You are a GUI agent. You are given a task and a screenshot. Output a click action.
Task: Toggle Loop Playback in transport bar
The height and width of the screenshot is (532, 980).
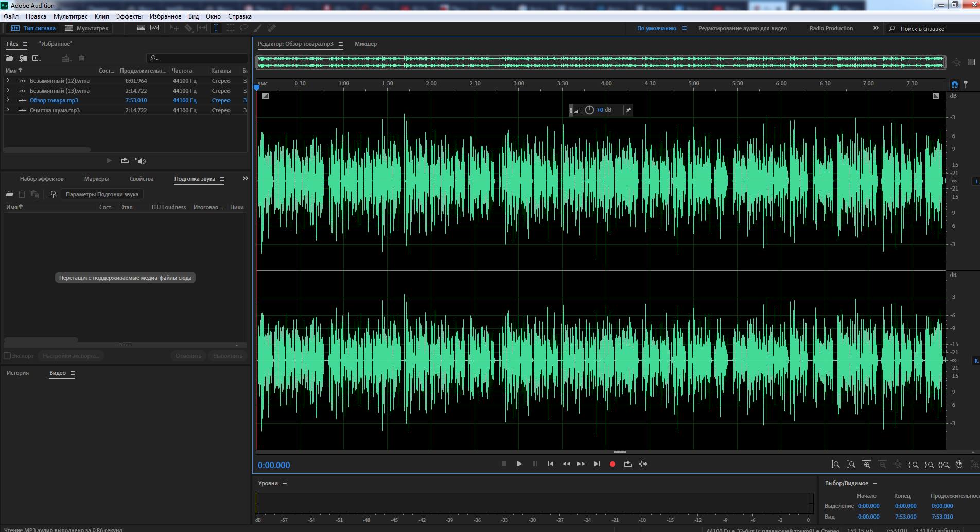627,464
